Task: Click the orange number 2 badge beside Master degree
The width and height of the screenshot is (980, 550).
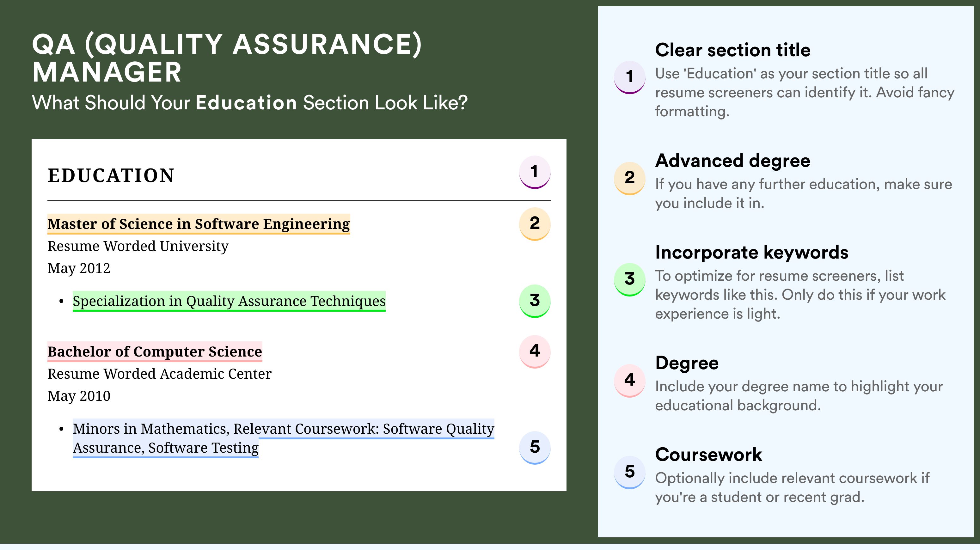Action: pyautogui.click(x=535, y=224)
